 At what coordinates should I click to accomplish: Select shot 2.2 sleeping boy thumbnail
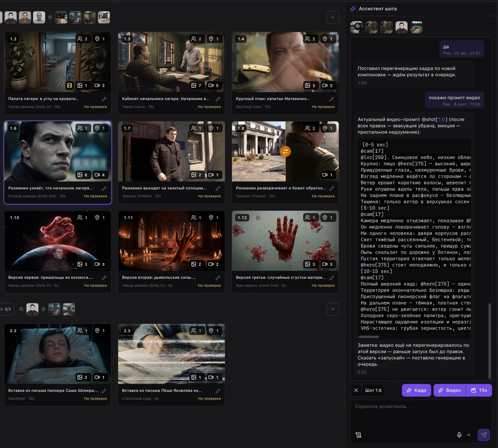tap(58, 354)
